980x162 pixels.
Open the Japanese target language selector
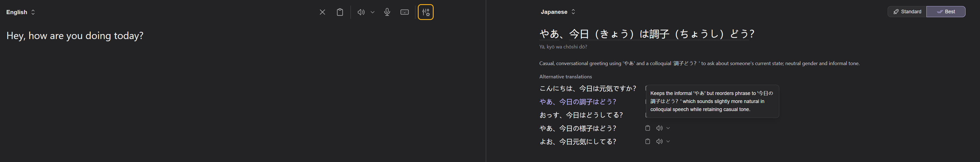point(558,12)
